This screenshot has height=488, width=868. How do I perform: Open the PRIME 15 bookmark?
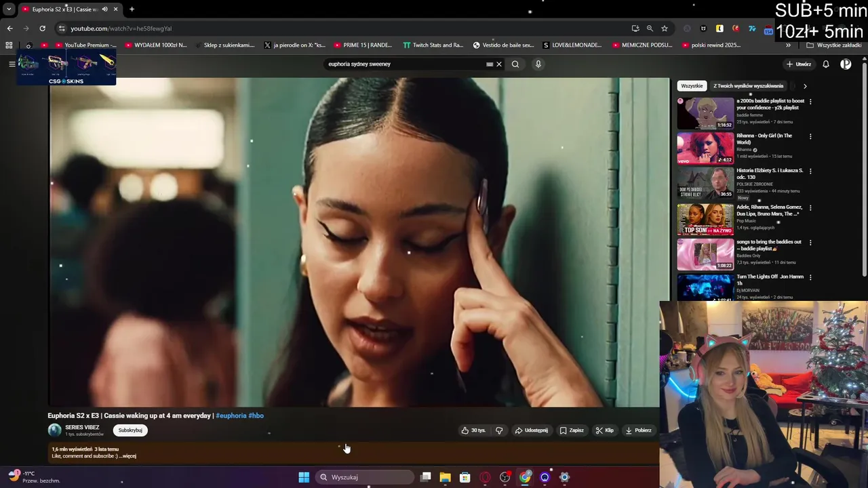point(363,45)
